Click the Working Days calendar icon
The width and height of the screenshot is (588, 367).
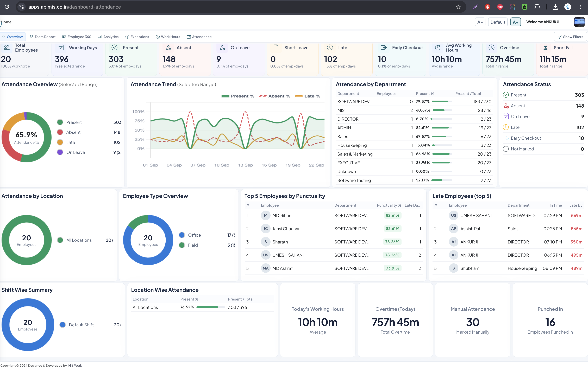pos(61,48)
